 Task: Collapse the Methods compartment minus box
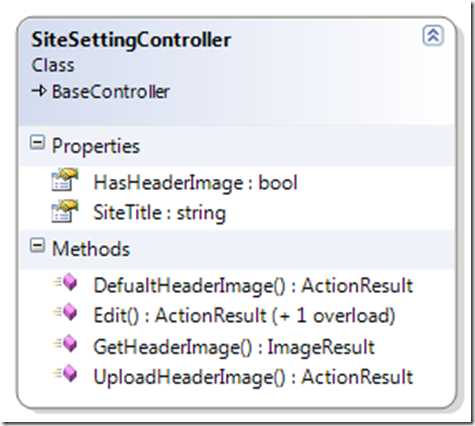coord(37,246)
